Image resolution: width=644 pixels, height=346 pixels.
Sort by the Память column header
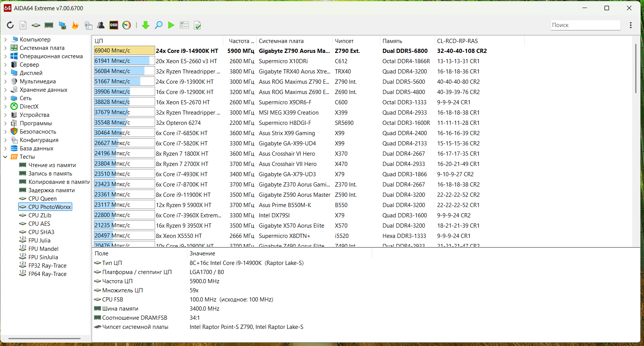coord(407,41)
